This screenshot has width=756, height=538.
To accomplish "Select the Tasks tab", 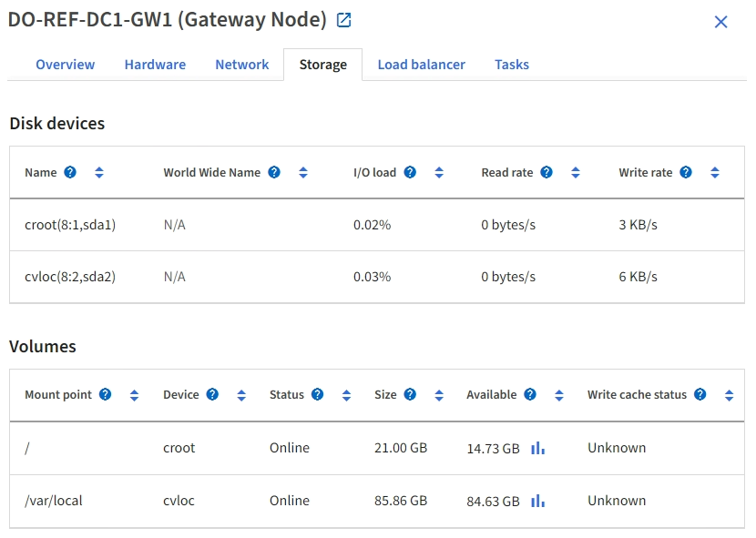I will point(512,65).
